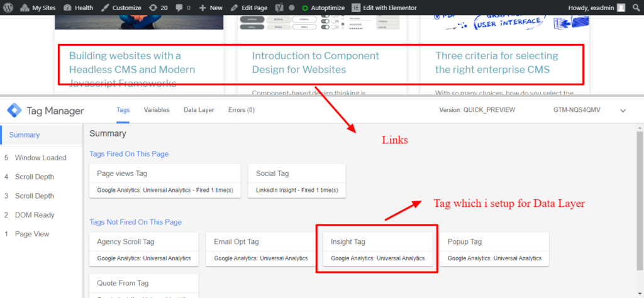Screen dimensions: 644x298
Task: Click the grey dot beside Yoast icon
Action: click(291, 8)
